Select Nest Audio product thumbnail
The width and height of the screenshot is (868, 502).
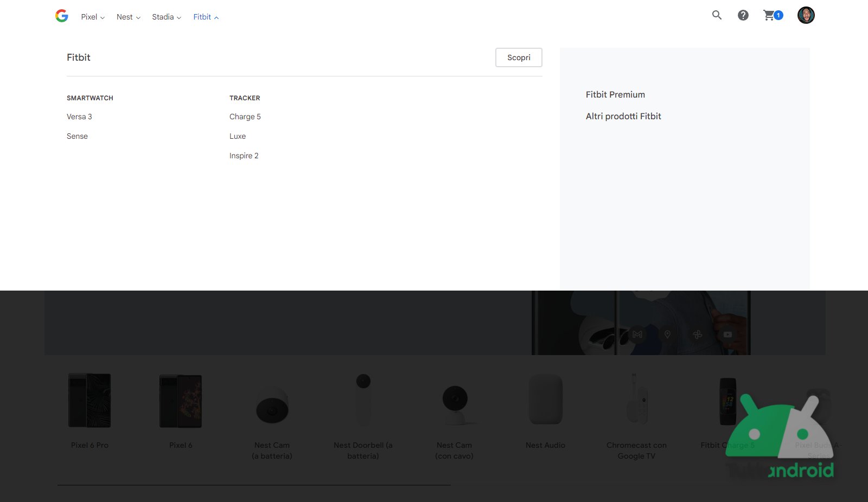(x=545, y=400)
